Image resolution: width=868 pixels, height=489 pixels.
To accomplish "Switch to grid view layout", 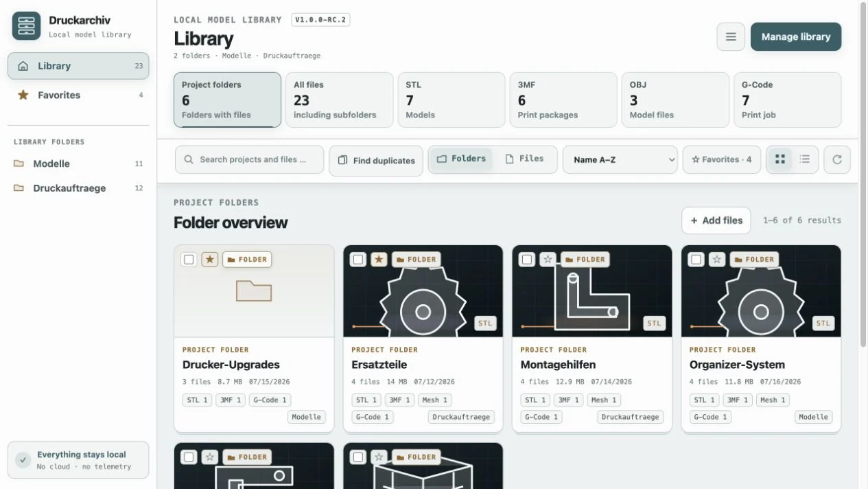I will tap(780, 159).
